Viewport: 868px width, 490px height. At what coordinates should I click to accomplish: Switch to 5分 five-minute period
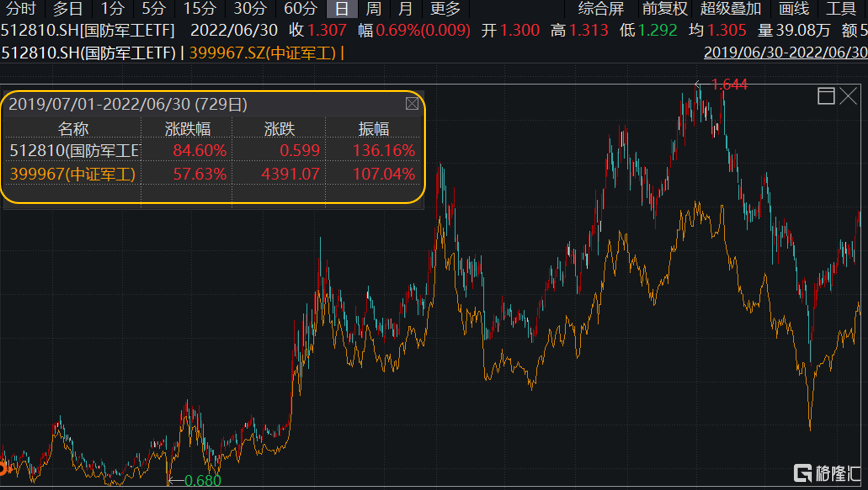coord(153,8)
